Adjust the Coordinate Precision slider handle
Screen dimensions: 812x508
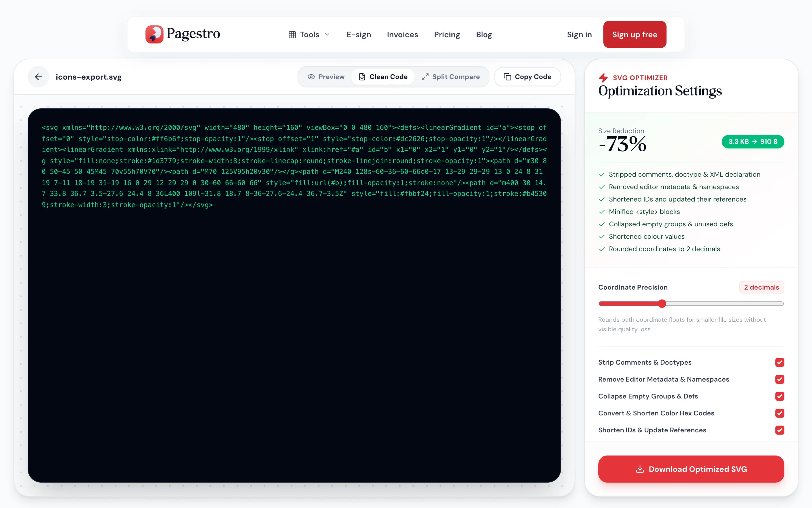click(x=662, y=304)
